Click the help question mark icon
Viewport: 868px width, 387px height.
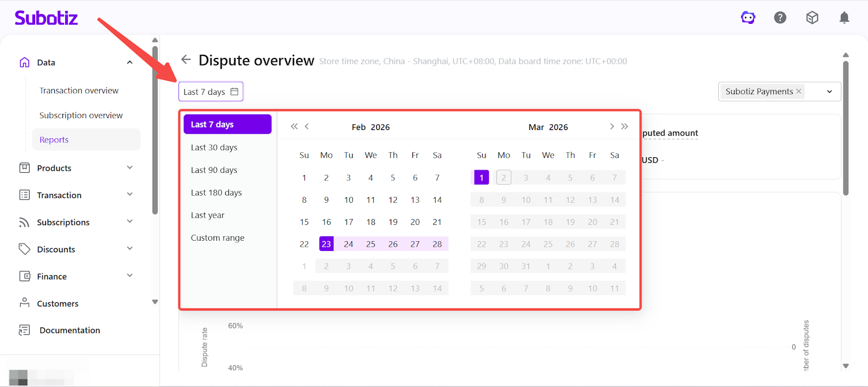coord(780,18)
